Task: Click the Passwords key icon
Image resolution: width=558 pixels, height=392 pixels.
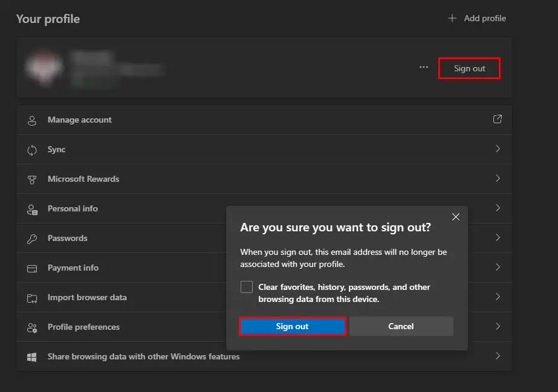Action: (x=32, y=239)
